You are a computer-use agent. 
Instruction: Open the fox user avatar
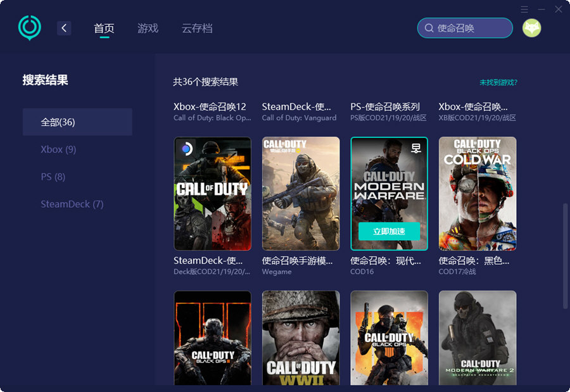tap(531, 28)
